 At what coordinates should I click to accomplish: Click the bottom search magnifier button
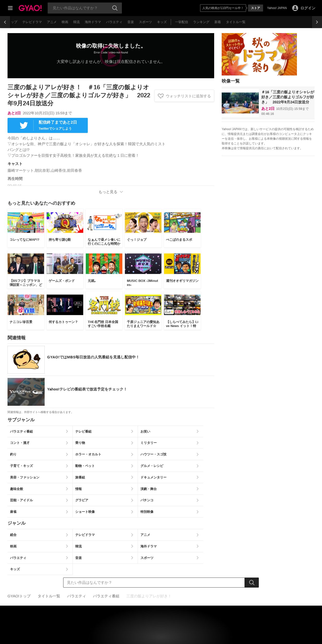(252, 583)
